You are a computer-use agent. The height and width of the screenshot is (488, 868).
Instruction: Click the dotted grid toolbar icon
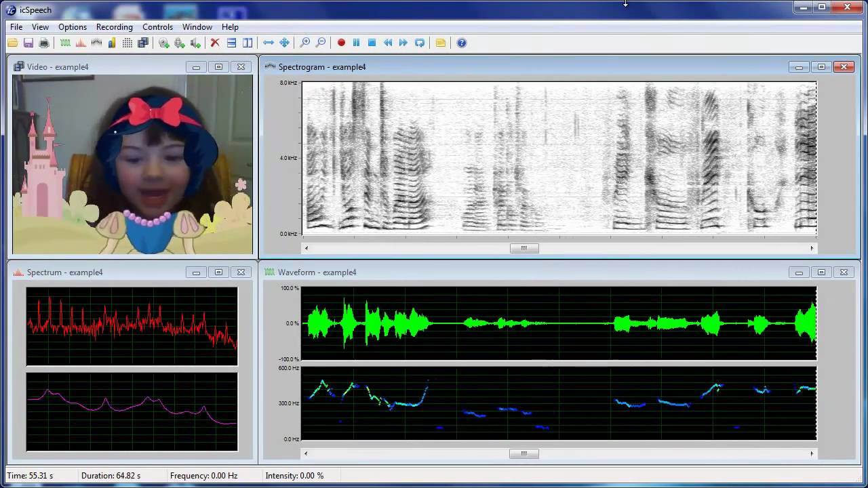coord(127,43)
